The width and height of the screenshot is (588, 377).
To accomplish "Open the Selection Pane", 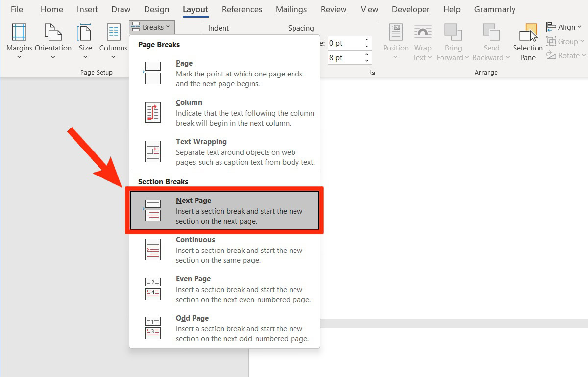I will click(x=528, y=42).
